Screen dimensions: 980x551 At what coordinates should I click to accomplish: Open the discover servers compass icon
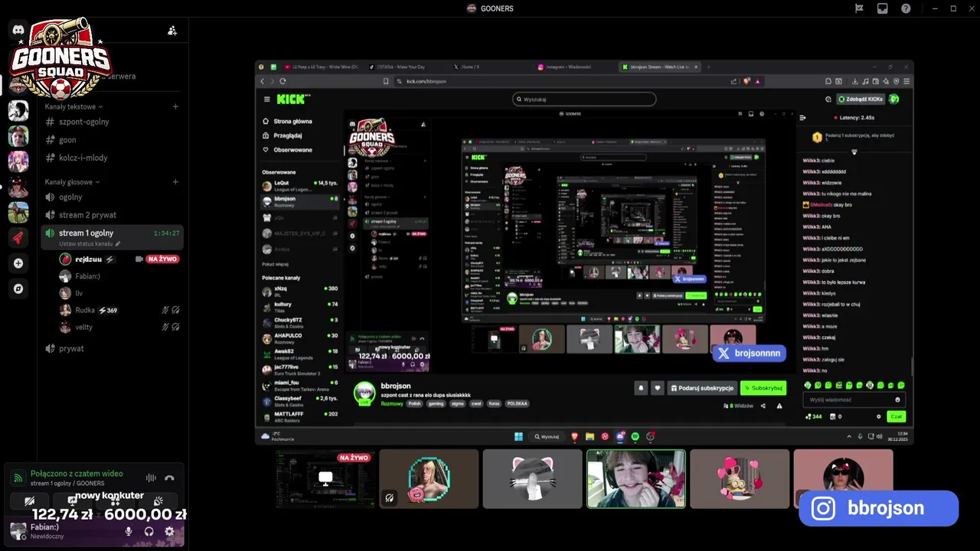point(18,289)
